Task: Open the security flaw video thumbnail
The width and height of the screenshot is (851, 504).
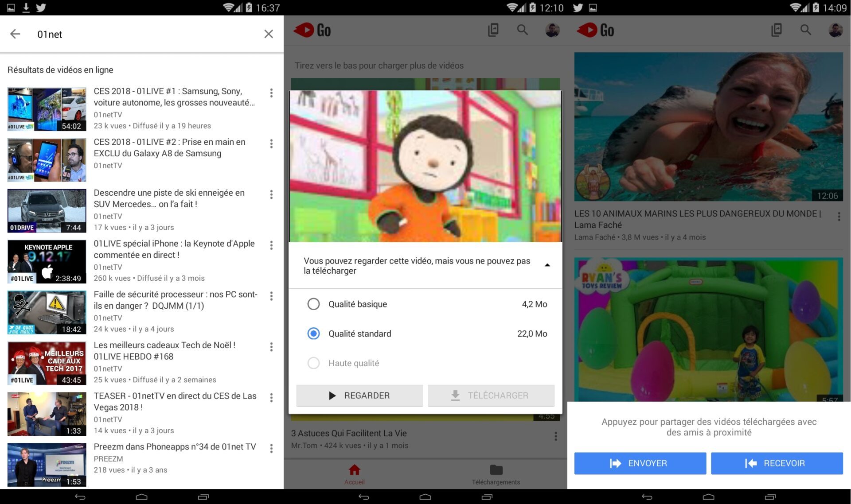Action: [x=47, y=312]
